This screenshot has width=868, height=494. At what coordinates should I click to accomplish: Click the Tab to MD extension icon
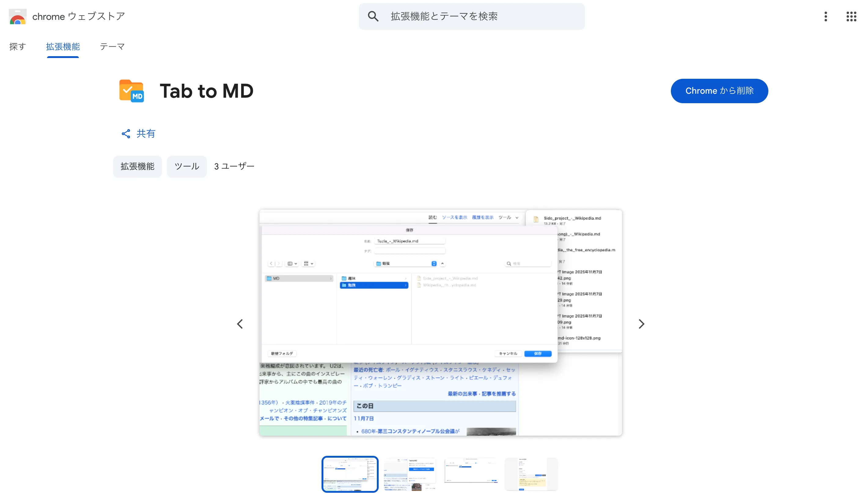pyautogui.click(x=131, y=91)
